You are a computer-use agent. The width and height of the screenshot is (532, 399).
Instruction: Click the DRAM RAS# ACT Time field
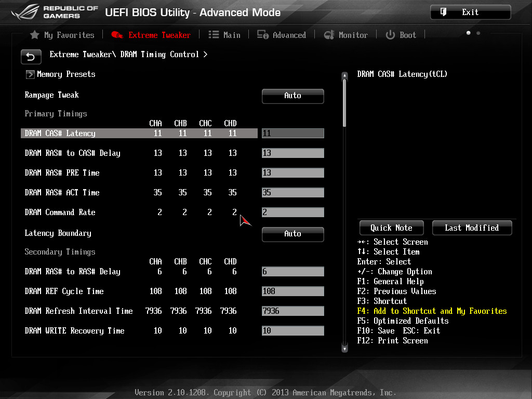[292, 193]
